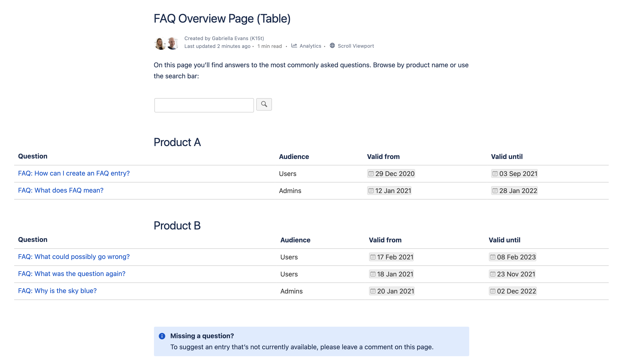Expand the FAQ: What does FAQ mean? entry
625x364 pixels.
(60, 190)
